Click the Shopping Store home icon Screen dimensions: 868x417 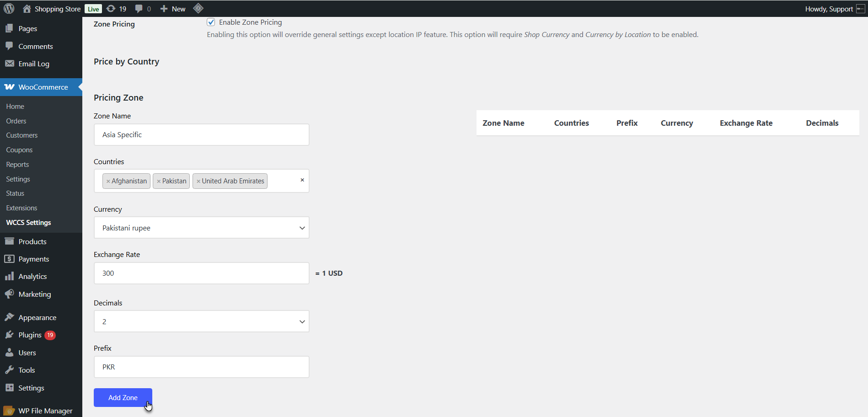point(27,9)
